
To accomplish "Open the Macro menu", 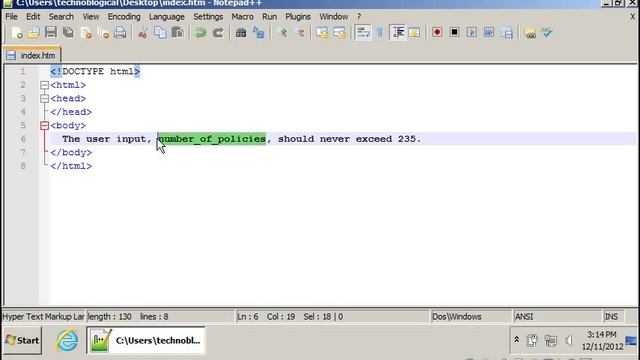I will tap(242, 17).
